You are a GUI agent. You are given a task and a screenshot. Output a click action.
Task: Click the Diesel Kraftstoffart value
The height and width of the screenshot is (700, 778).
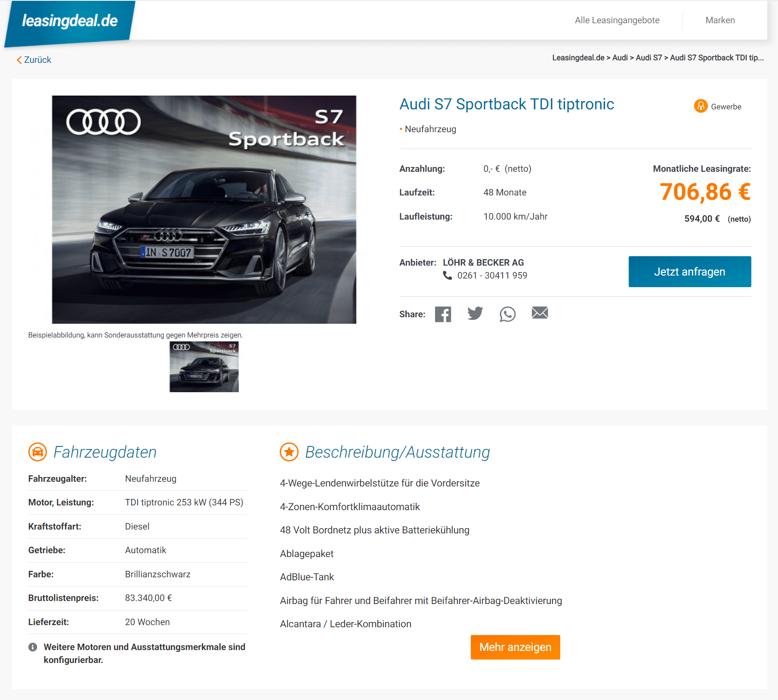137,527
